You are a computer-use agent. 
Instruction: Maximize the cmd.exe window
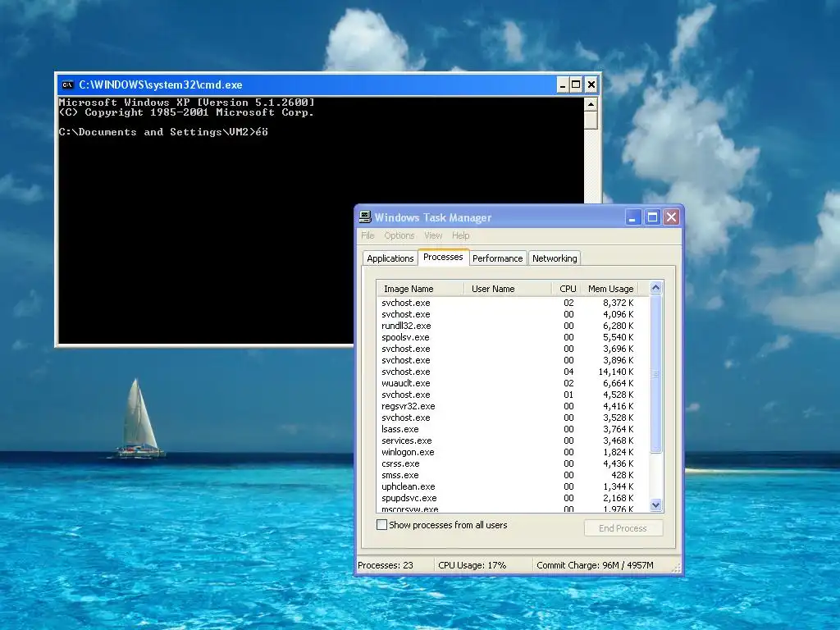(x=577, y=84)
